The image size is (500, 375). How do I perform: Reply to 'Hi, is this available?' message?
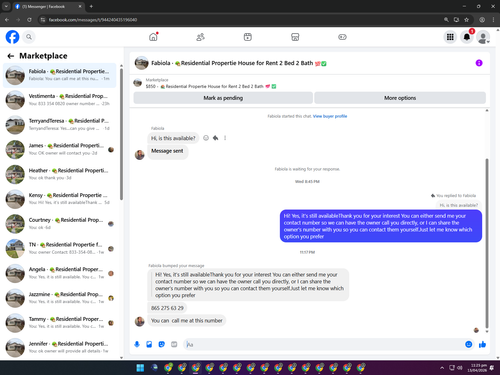point(216,138)
